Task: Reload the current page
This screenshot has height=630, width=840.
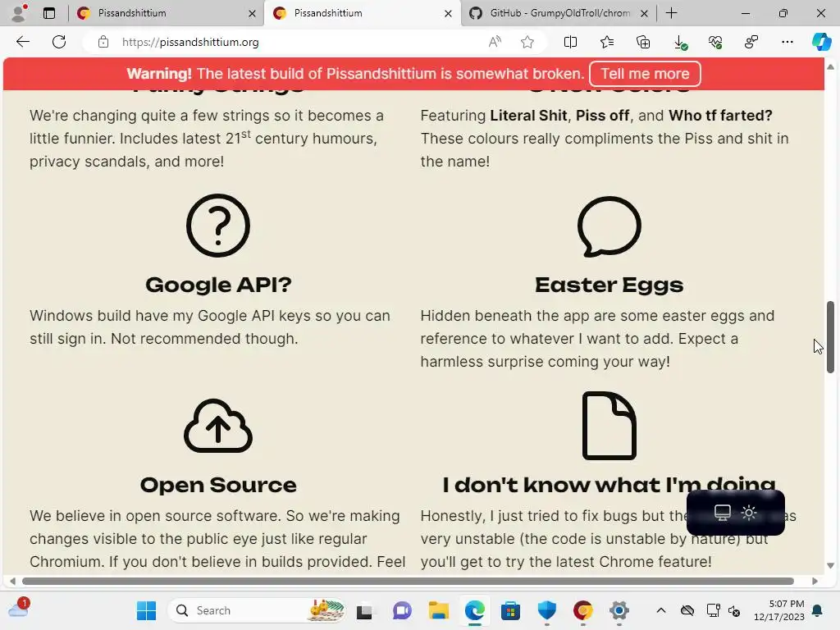Action: tap(59, 42)
